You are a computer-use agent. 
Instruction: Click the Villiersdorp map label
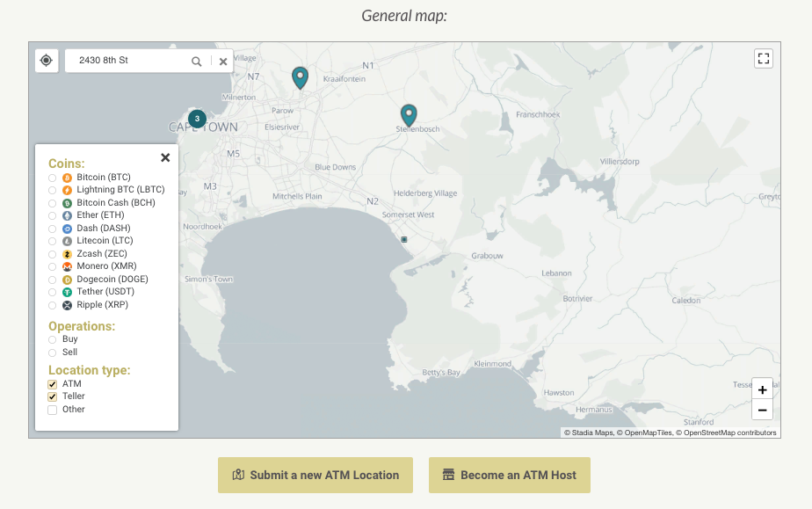click(620, 162)
